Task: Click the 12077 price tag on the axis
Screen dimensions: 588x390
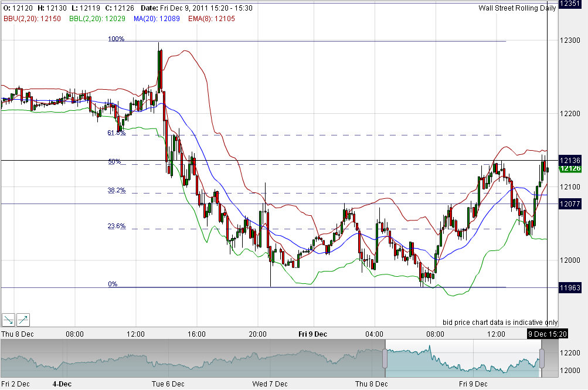Action: point(570,204)
